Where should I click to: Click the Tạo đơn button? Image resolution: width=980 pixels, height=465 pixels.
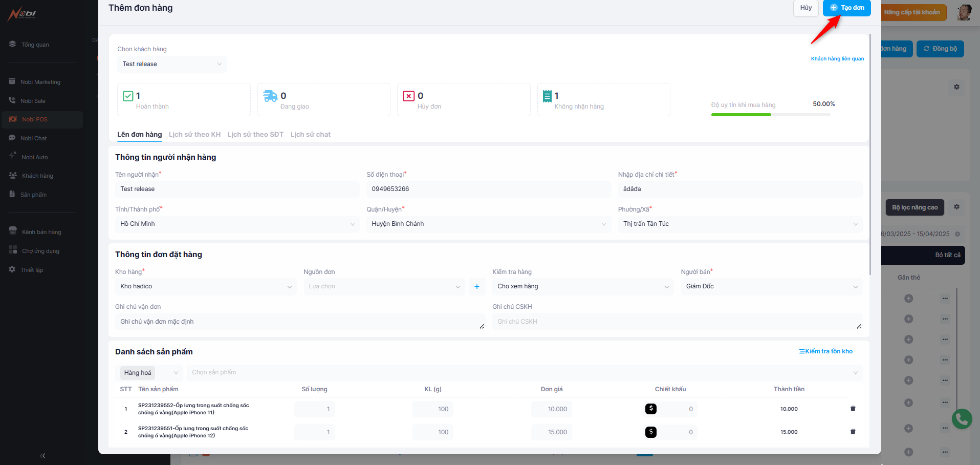point(846,8)
